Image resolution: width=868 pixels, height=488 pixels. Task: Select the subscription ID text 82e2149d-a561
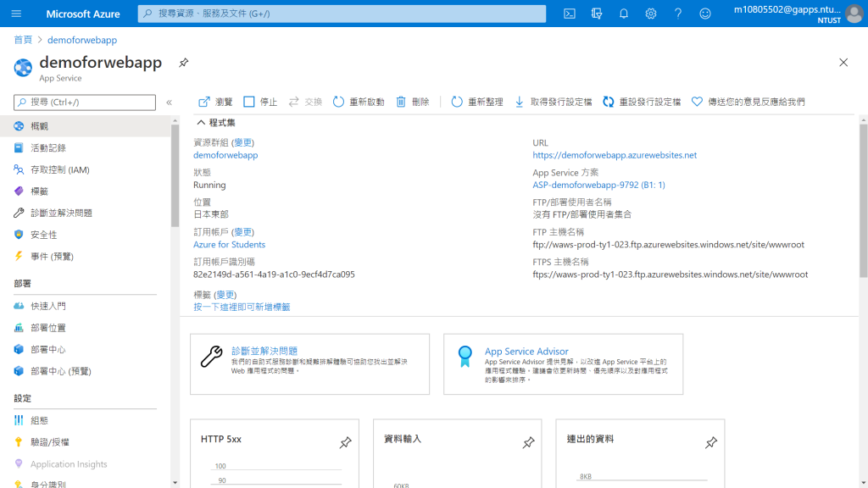[x=274, y=274]
